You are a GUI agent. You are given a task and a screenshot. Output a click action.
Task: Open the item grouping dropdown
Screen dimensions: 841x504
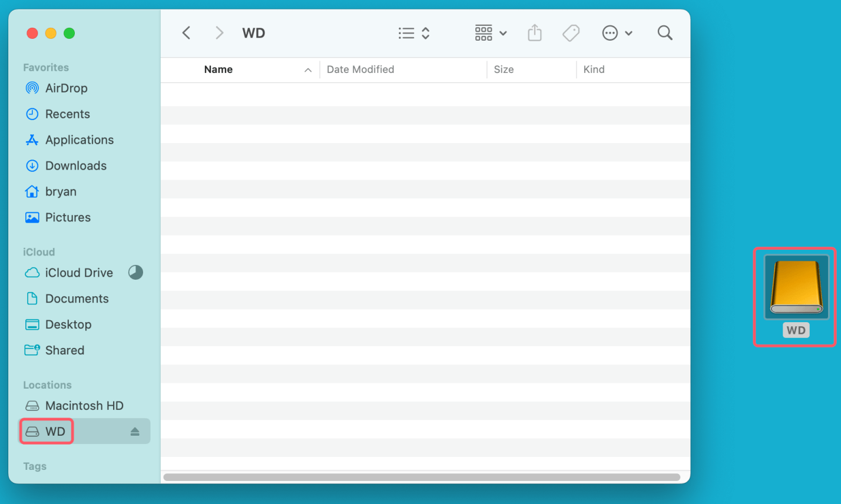(490, 33)
